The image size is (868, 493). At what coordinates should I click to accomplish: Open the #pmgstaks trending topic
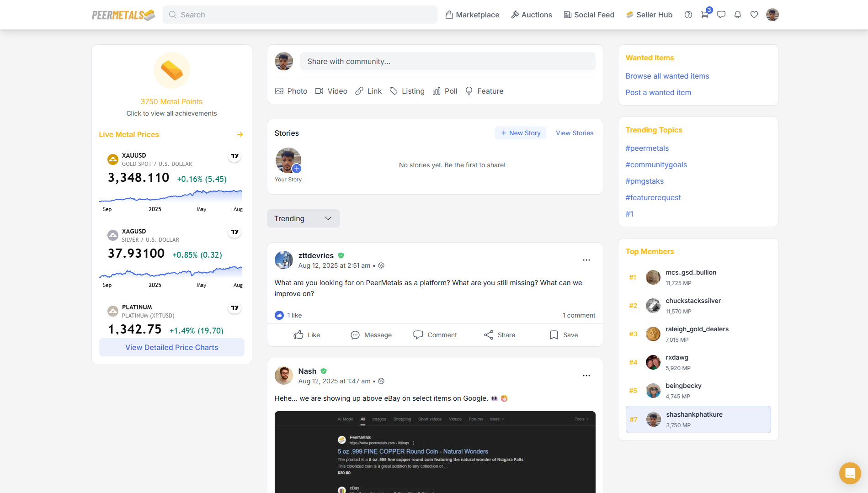[x=644, y=181]
